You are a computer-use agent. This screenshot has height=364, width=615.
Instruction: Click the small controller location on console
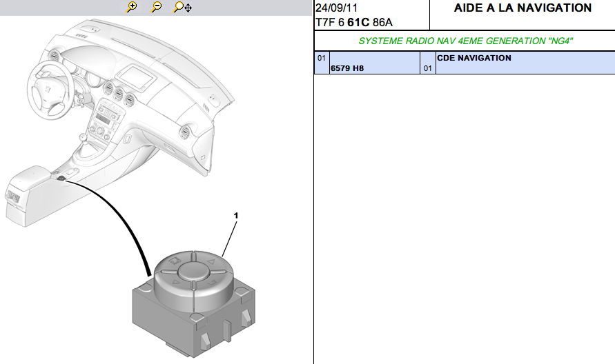coord(61,178)
